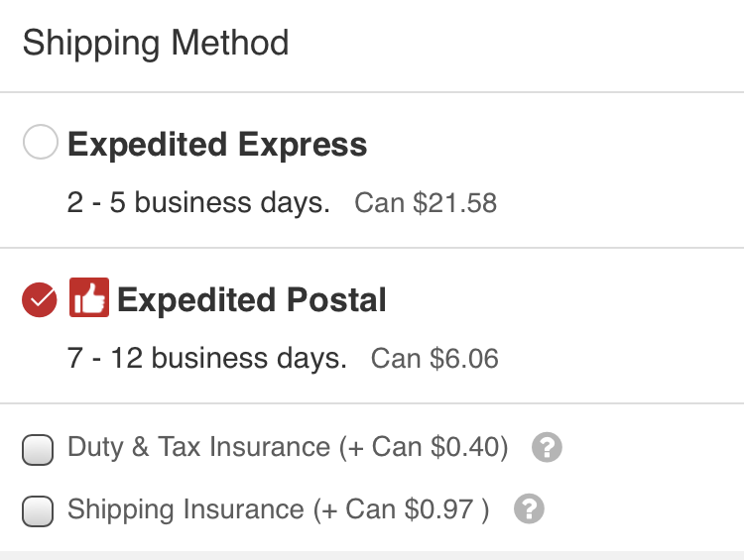This screenshot has width=744, height=560.
Task: Click the Shipping Method heading
Action: coord(156,44)
